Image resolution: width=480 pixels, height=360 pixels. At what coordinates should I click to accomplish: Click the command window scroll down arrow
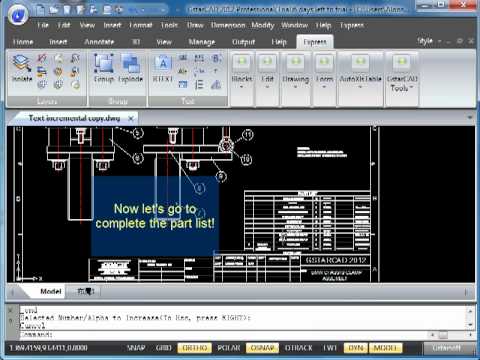click(470, 325)
